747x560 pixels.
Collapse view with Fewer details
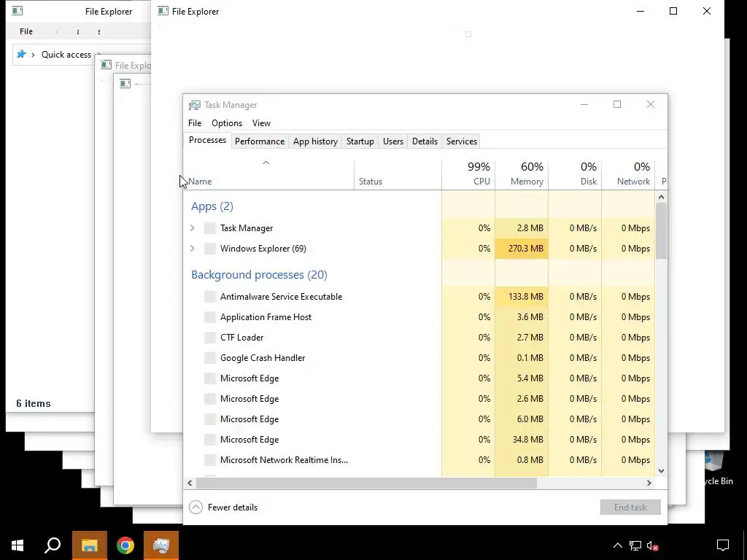point(223,507)
